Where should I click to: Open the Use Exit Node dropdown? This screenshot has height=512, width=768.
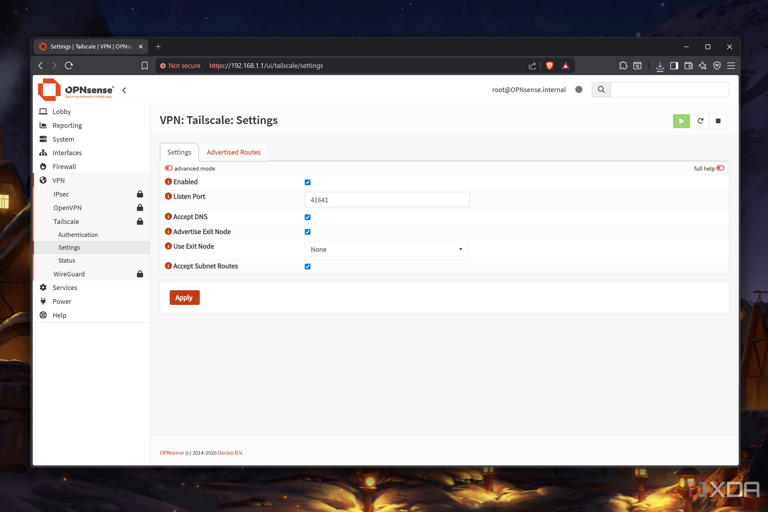(386, 250)
